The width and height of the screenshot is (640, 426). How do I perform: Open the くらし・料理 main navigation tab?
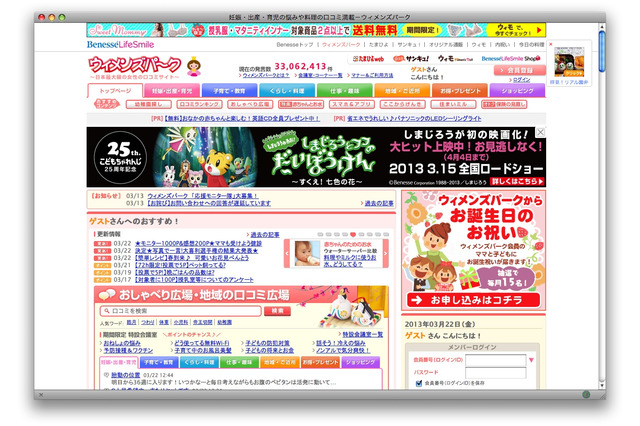point(287,91)
